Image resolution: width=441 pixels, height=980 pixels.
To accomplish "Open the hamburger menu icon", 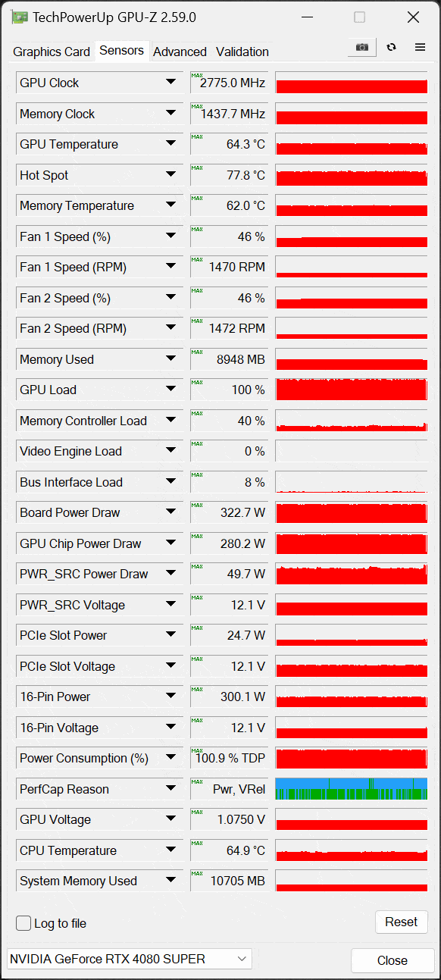I will [x=420, y=47].
